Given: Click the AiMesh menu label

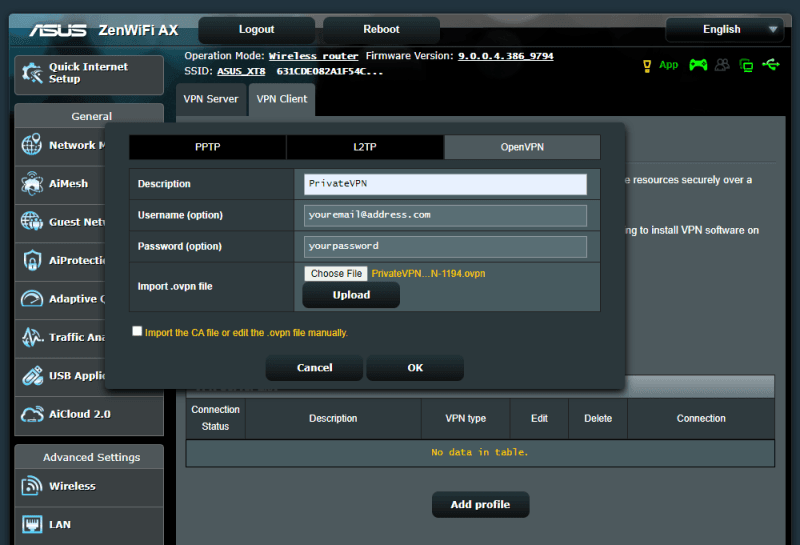Looking at the screenshot, I should [68, 183].
